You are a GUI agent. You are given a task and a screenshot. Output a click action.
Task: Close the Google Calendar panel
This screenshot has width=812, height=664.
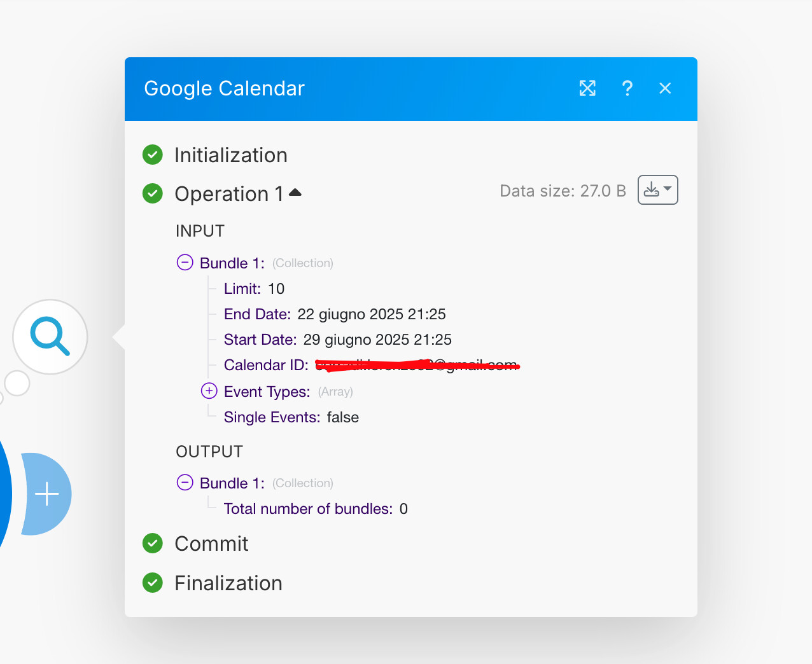click(665, 88)
